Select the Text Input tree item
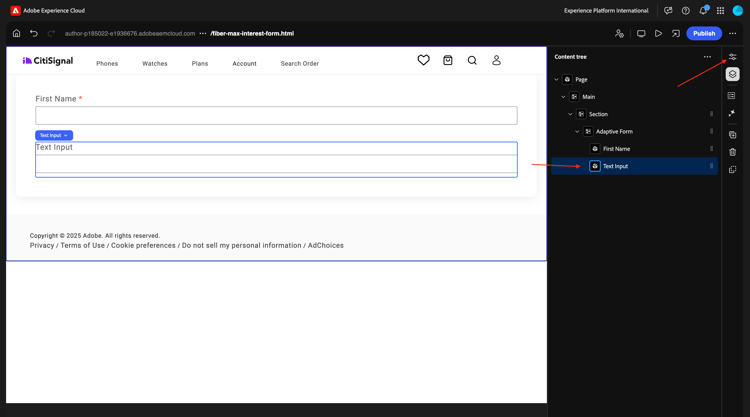The width and height of the screenshot is (750, 417). tap(634, 166)
